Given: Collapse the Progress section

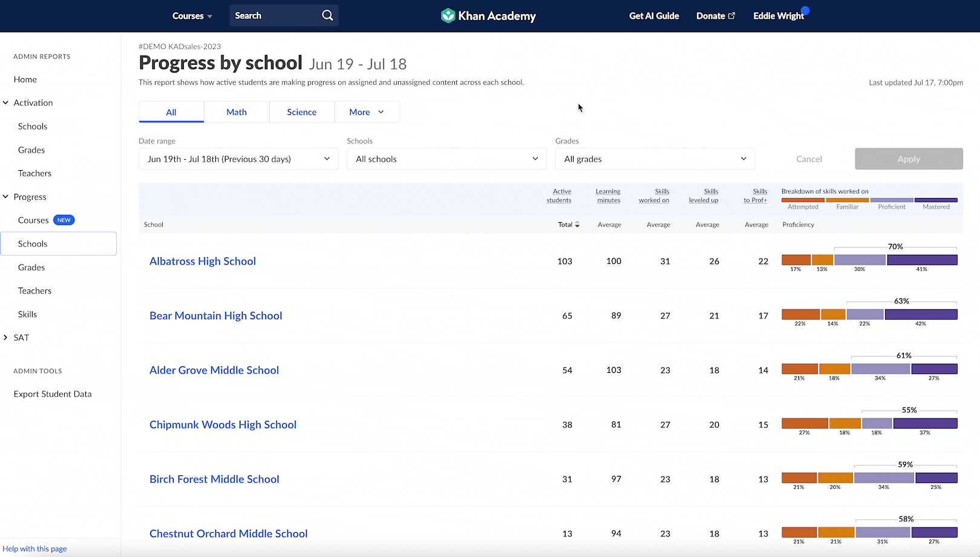Looking at the screenshot, I should (6, 197).
